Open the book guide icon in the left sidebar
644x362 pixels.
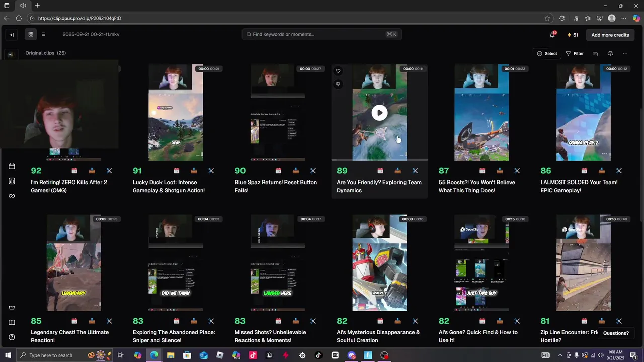pos(12,322)
